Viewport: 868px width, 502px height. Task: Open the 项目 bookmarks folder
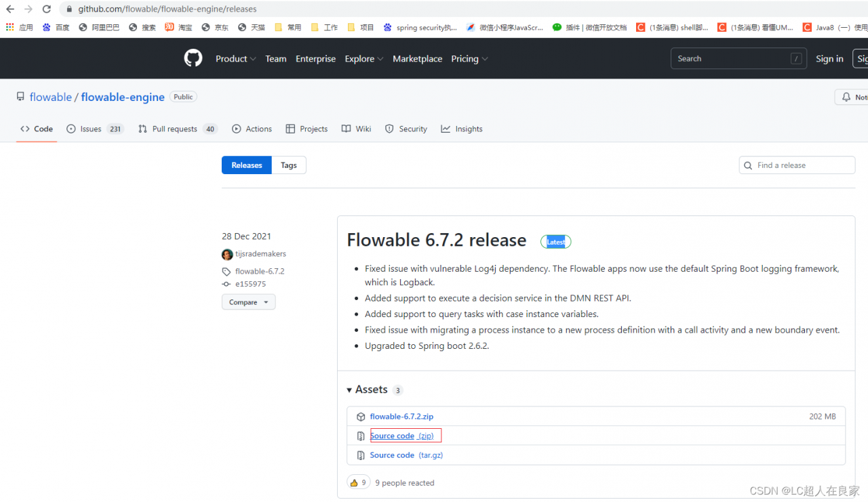click(x=361, y=27)
